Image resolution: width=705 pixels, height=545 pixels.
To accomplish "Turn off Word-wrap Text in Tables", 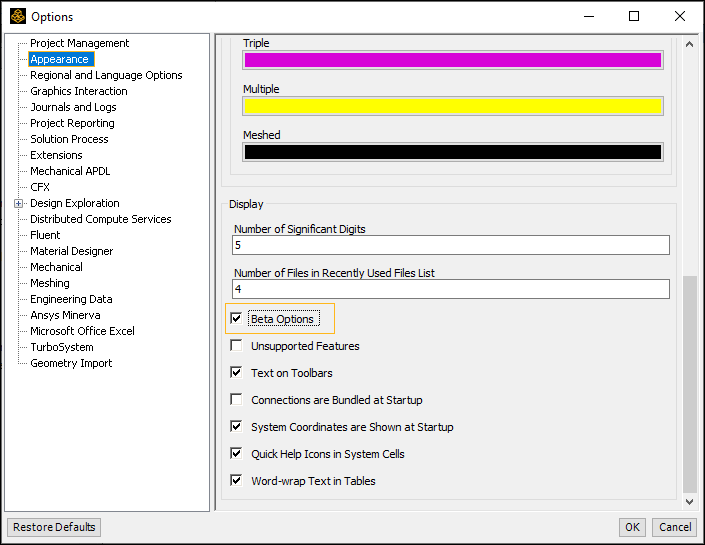I will point(236,481).
